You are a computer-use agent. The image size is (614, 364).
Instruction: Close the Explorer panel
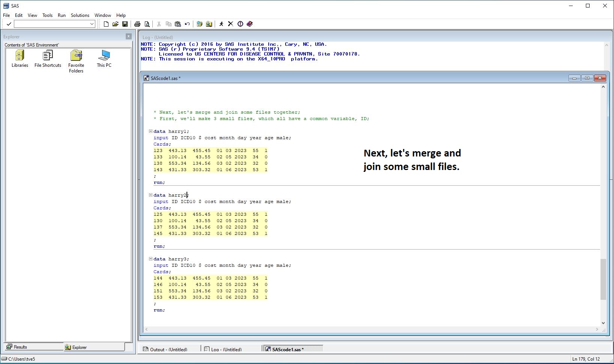point(129,36)
